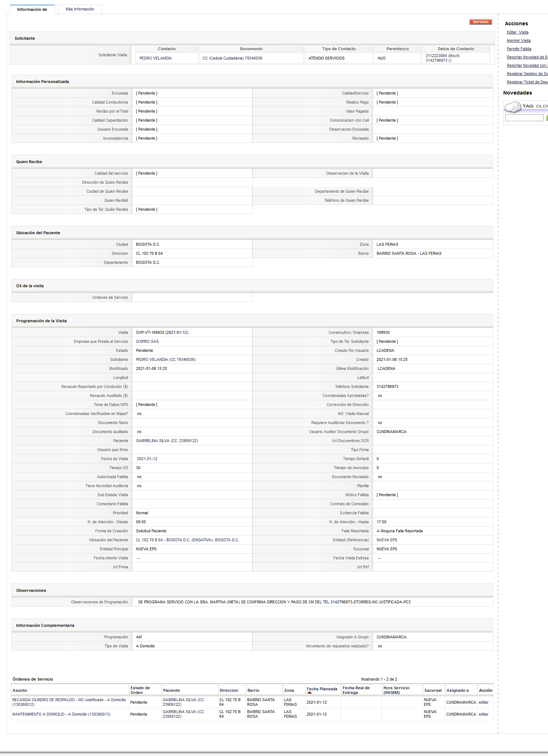Open the 'Reportar Novedad de E…' link
This screenshot has width=548, height=756.
[527, 57]
